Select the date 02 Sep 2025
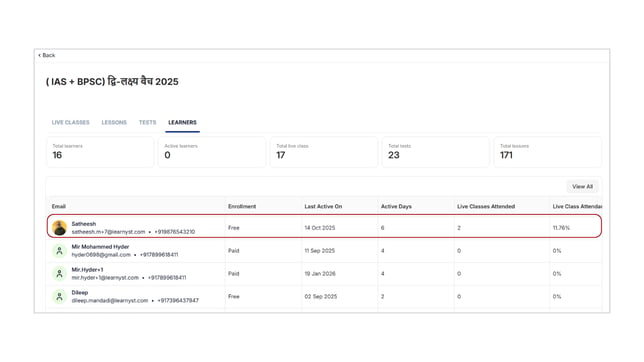Screen dimensions: 644x362 321,297
